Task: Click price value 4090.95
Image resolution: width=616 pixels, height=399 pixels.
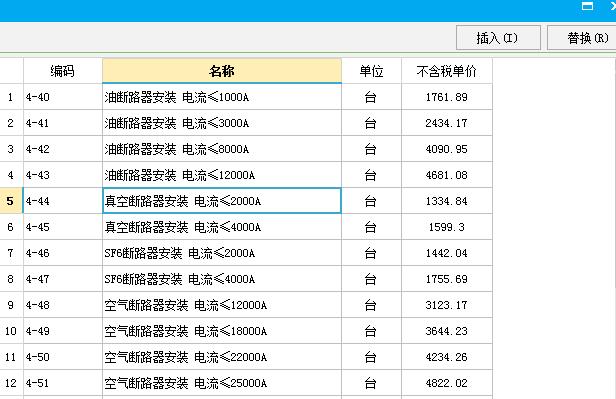Action: click(447, 149)
